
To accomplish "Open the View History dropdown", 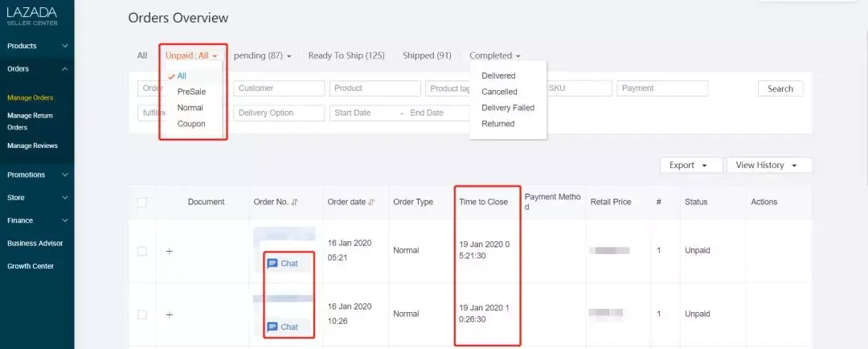I will (x=769, y=165).
